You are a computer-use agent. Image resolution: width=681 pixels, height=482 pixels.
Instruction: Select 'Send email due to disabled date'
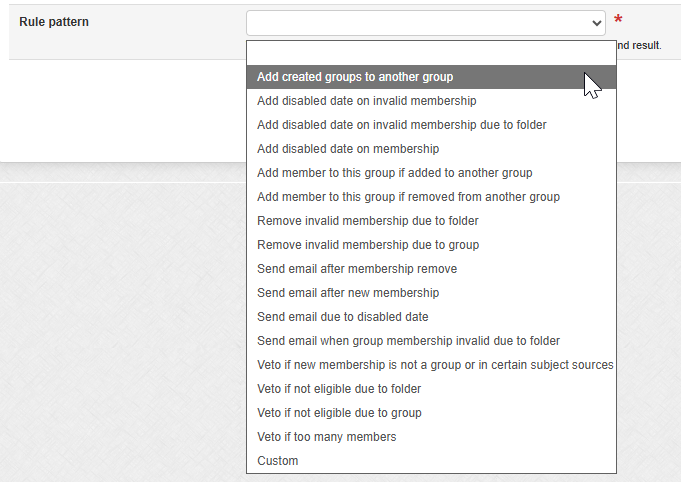tap(343, 317)
